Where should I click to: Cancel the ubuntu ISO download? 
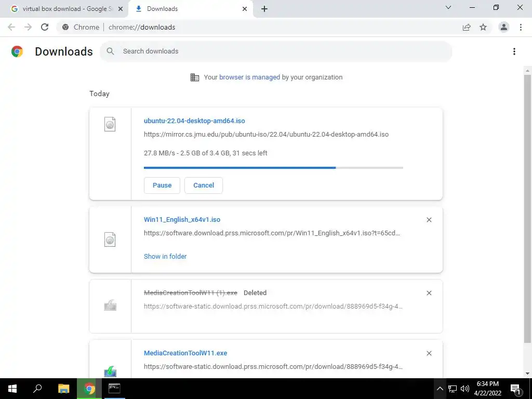tap(204, 185)
